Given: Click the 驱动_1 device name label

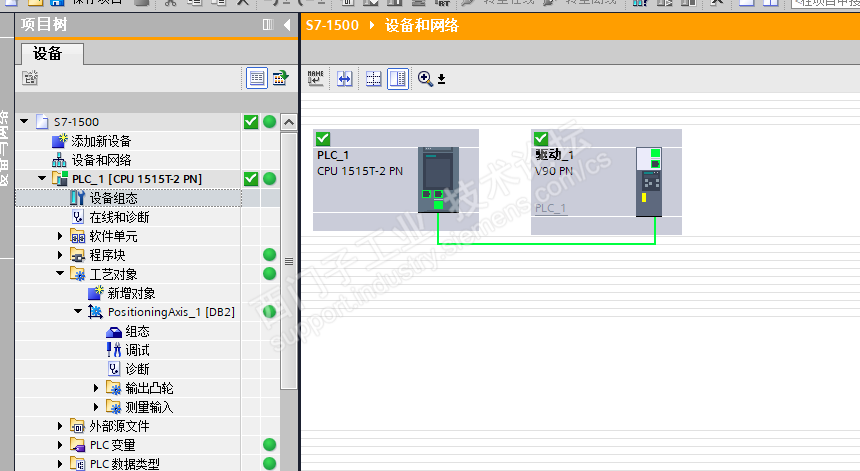Looking at the screenshot, I should [x=555, y=155].
